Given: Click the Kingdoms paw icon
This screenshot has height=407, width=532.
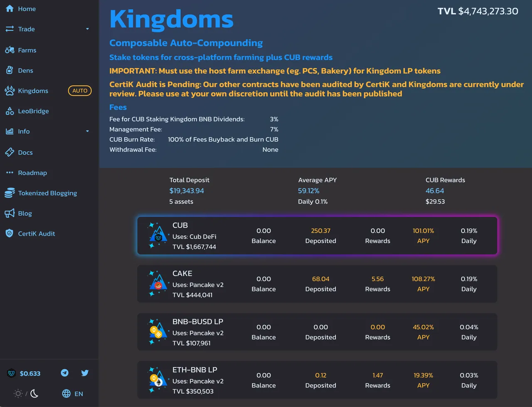Looking at the screenshot, I should coord(10,91).
